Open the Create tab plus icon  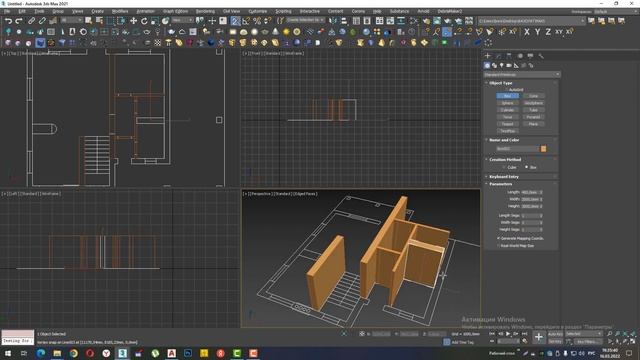click(487, 56)
